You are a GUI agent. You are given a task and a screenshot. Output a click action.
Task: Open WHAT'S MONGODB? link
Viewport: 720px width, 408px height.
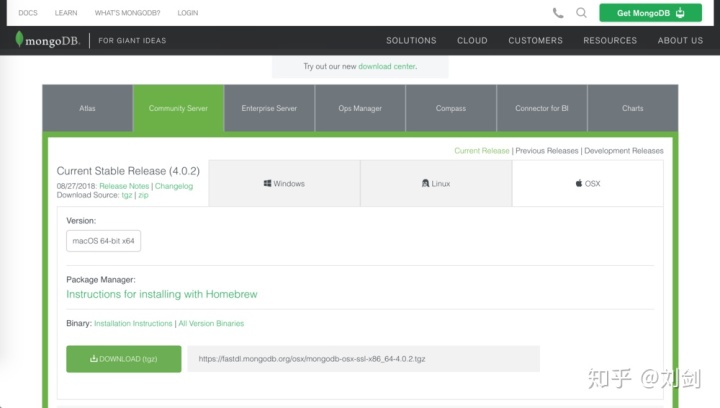(128, 13)
